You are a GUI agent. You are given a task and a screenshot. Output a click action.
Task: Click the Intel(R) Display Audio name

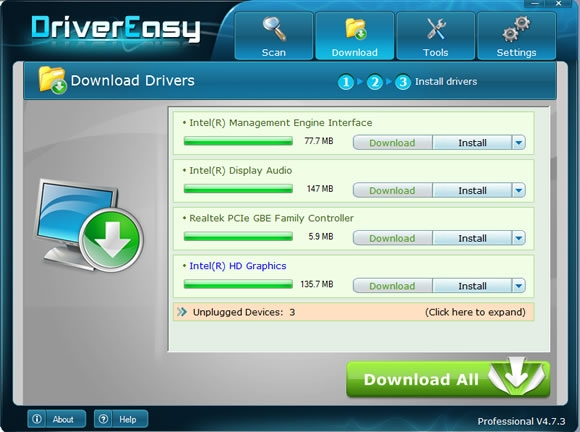[x=240, y=171]
